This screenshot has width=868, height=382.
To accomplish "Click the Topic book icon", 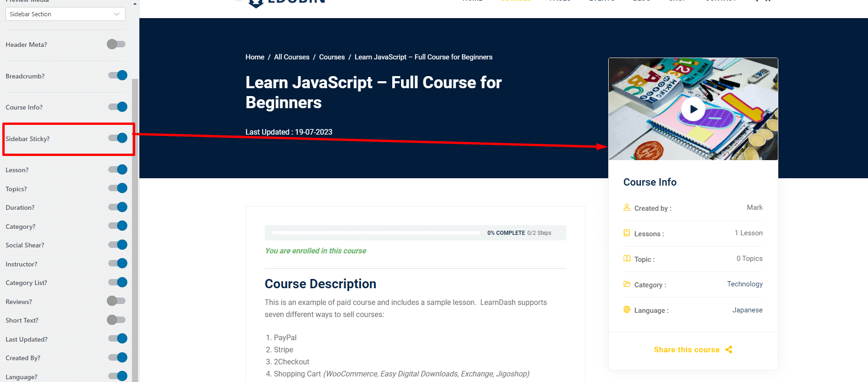I will tap(627, 259).
